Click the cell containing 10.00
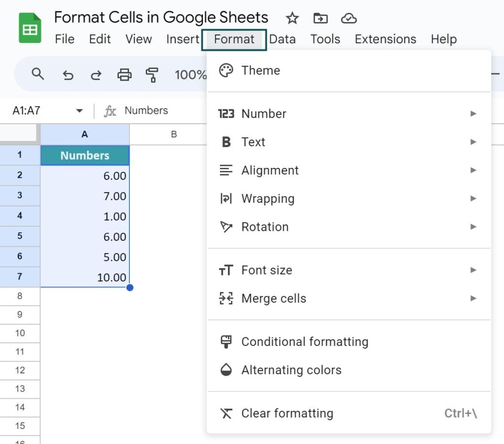The width and height of the screenshot is (504, 444). tap(85, 277)
